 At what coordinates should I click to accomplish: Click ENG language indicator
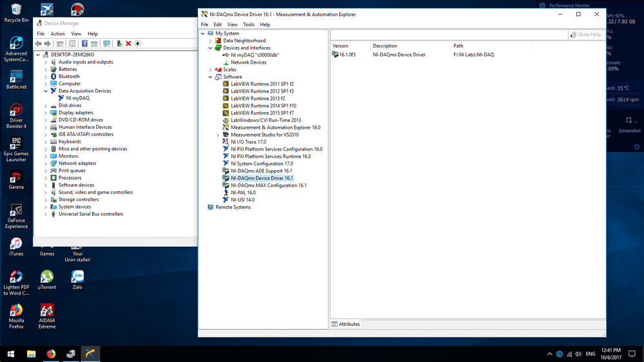coord(590,354)
